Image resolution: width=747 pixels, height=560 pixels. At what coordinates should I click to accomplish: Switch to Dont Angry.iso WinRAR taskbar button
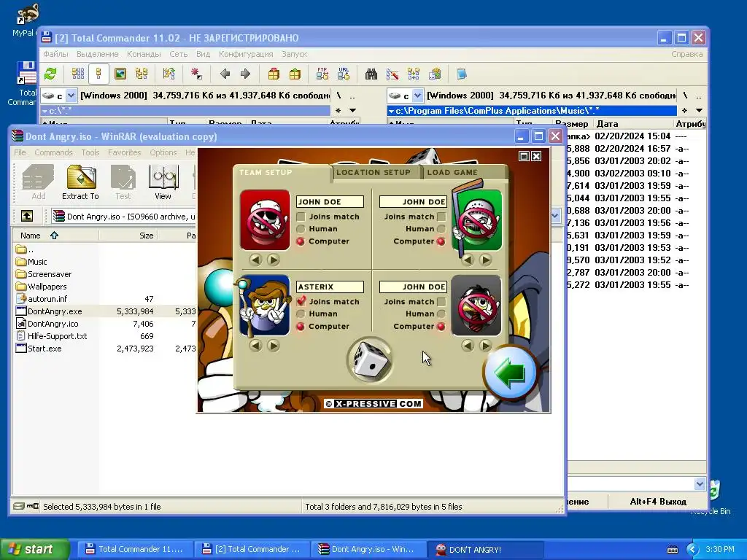pyautogui.click(x=368, y=549)
